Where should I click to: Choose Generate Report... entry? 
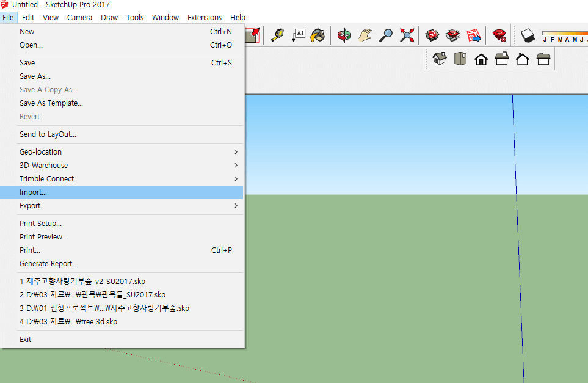(x=122, y=264)
